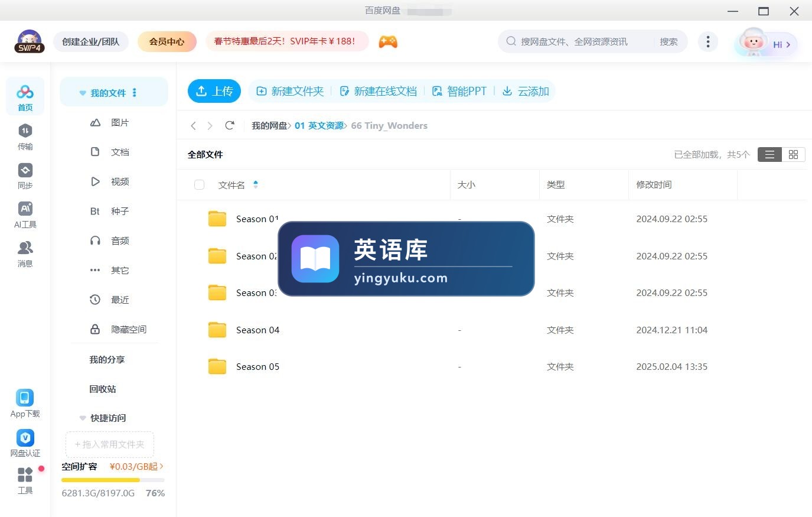Open the 首页 home icon in sidebar
The width and height of the screenshot is (812, 517).
[x=25, y=92]
